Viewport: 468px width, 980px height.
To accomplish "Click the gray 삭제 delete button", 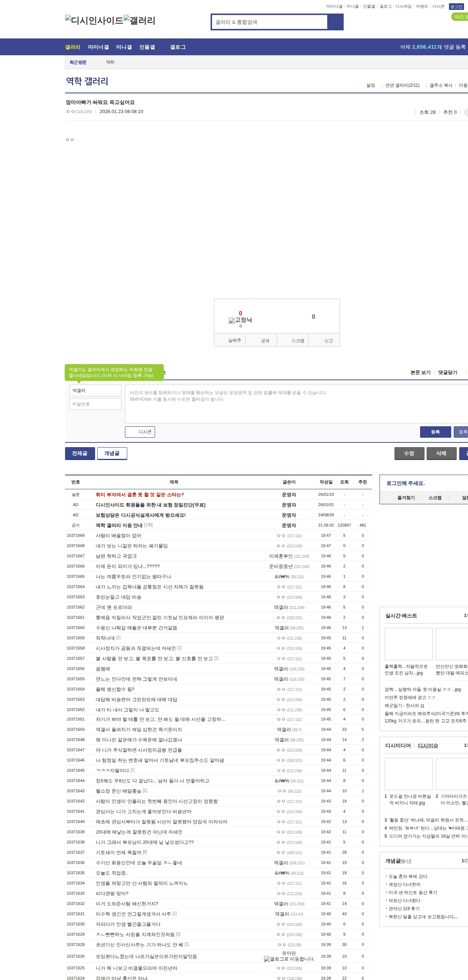I will point(441,453).
